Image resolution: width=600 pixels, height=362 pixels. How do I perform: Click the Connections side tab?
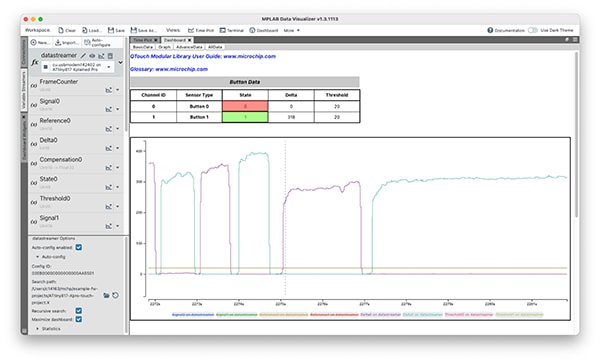pyautogui.click(x=24, y=52)
